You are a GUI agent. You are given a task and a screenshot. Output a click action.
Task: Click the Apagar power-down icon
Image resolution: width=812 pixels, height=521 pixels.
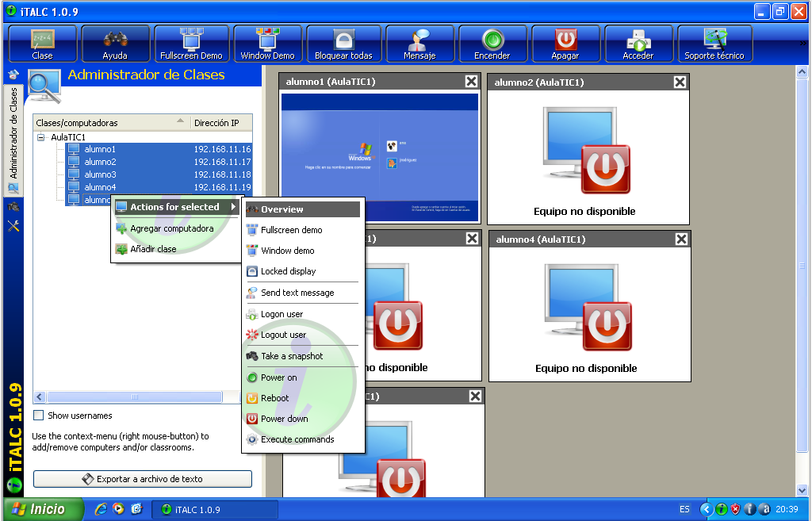tap(565, 40)
